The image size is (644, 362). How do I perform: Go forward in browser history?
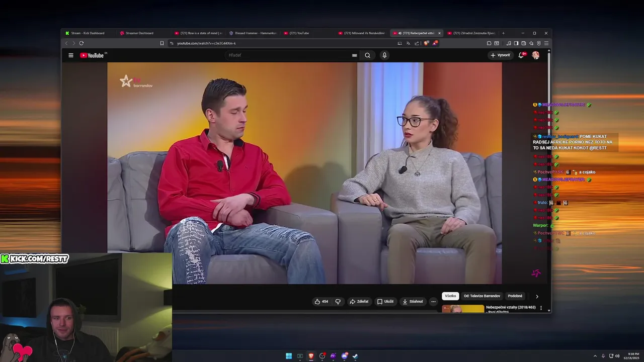pos(73,43)
